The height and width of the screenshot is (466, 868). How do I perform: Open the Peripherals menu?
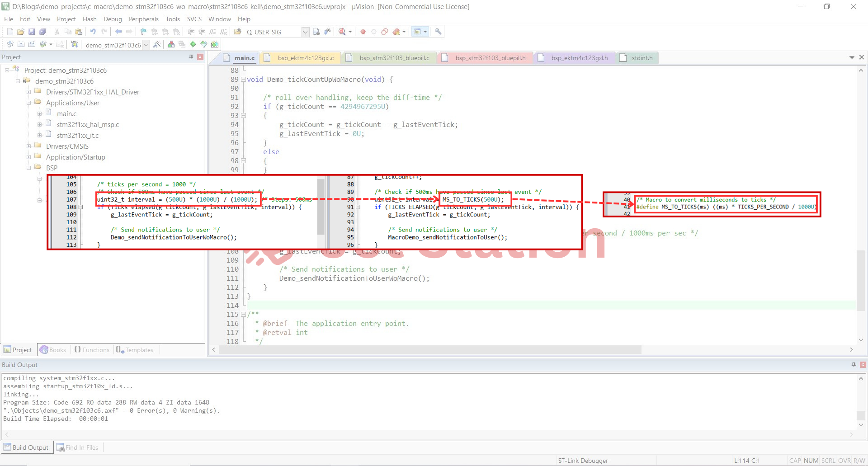click(143, 19)
